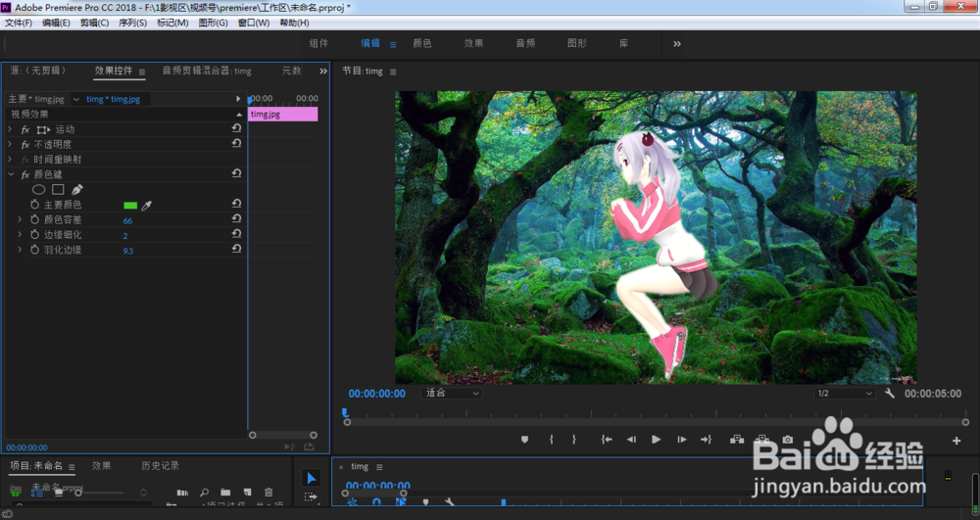Image resolution: width=980 pixels, height=520 pixels.
Task: Open Program monitor settings wrench
Action: [890, 394]
